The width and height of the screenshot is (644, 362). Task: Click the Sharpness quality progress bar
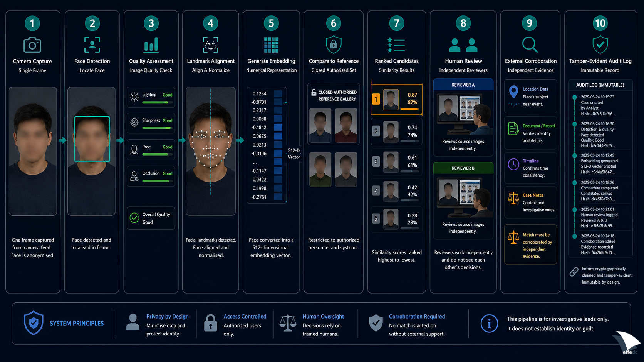[157, 128]
